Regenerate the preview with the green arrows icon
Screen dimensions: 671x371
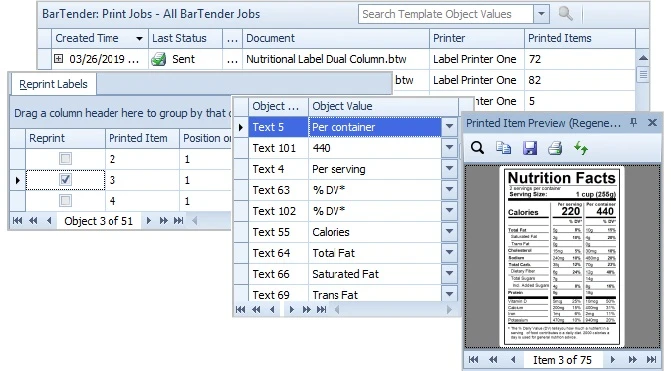pos(581,148)
